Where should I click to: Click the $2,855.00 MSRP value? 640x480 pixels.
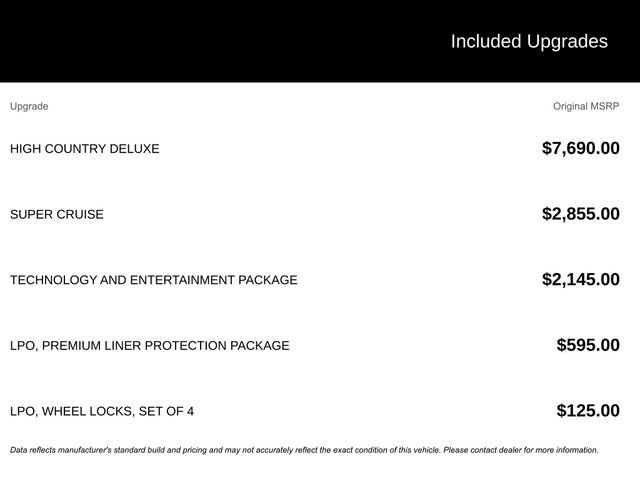point(580,214)
